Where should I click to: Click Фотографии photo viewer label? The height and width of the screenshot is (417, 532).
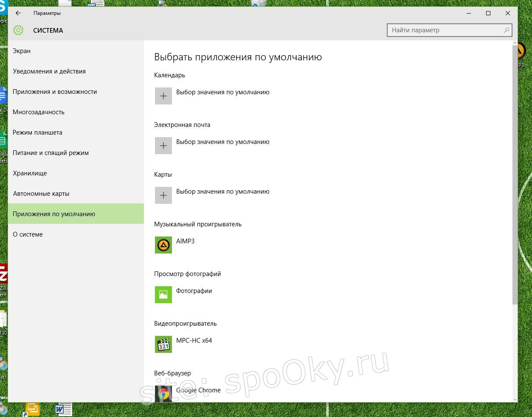194,291
